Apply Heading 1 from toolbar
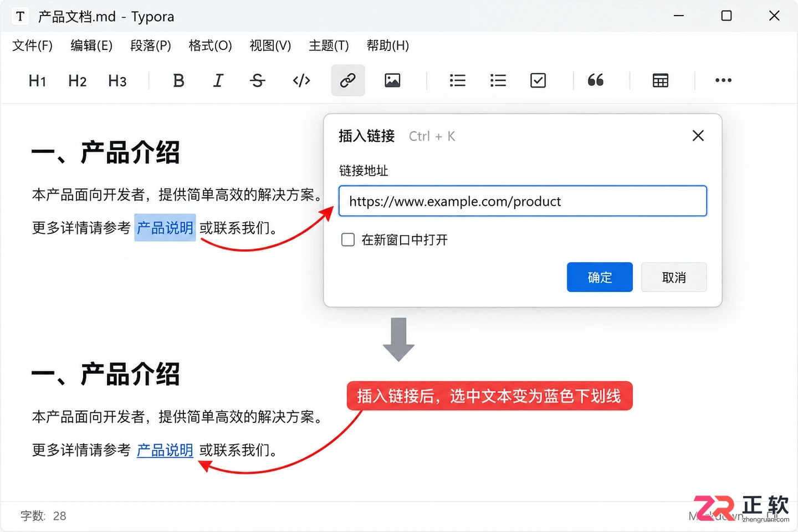 click(37, 81)
